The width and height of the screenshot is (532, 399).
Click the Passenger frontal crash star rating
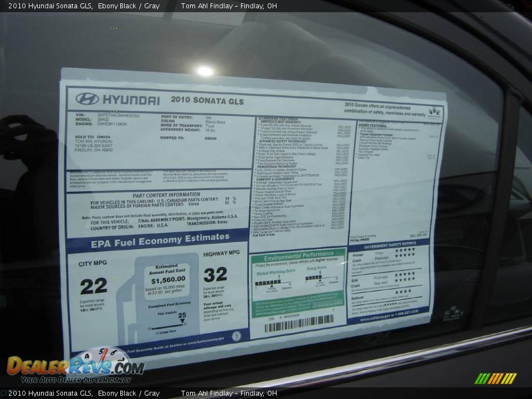click(x=405, y=255)
